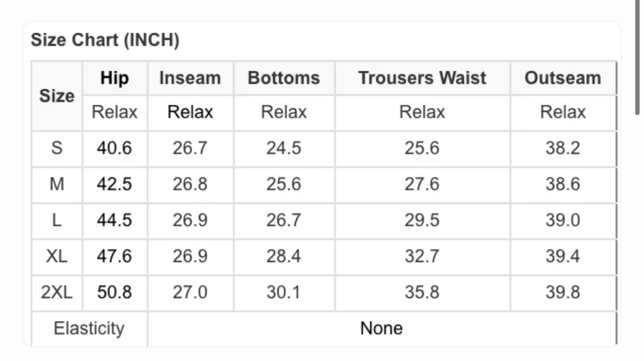Click the vertical scrollbar on the right edge
Viewport: 644px width, 361px height.
pos(638,59)
